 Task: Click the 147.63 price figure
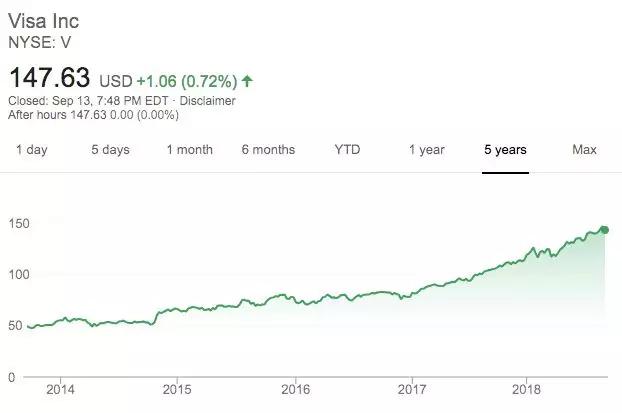[50, 77]
